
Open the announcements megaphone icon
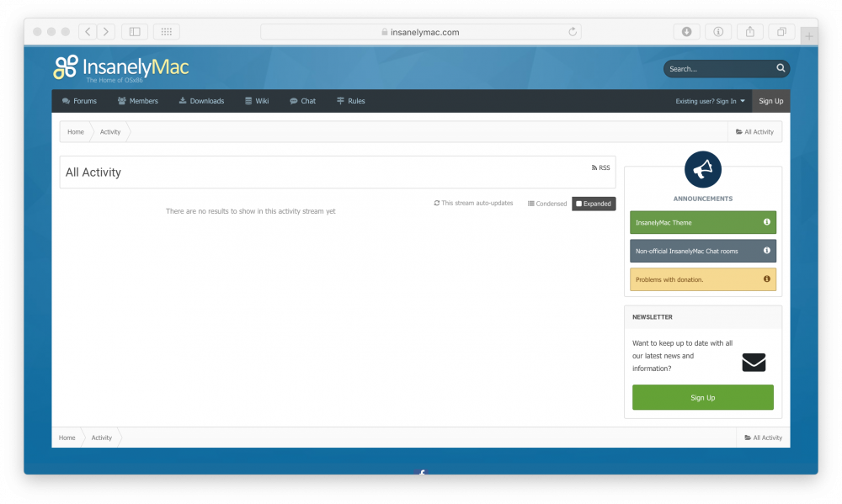[702, 170]
